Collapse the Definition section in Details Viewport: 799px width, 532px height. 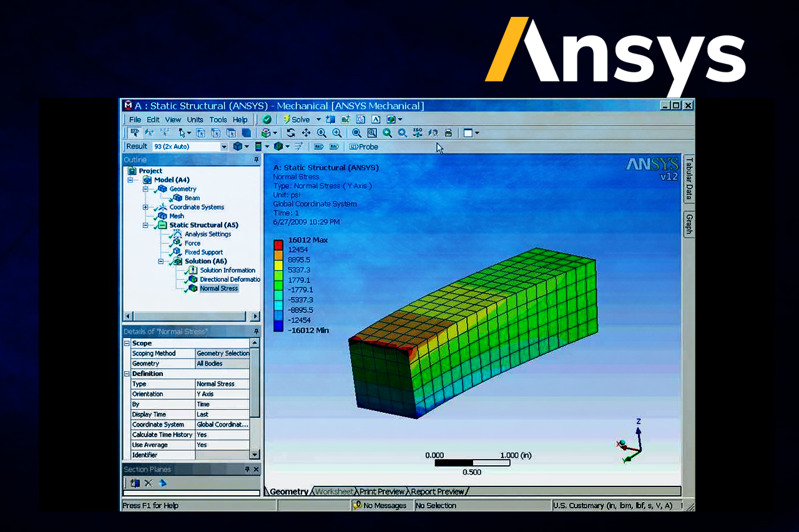click(127, 374)
